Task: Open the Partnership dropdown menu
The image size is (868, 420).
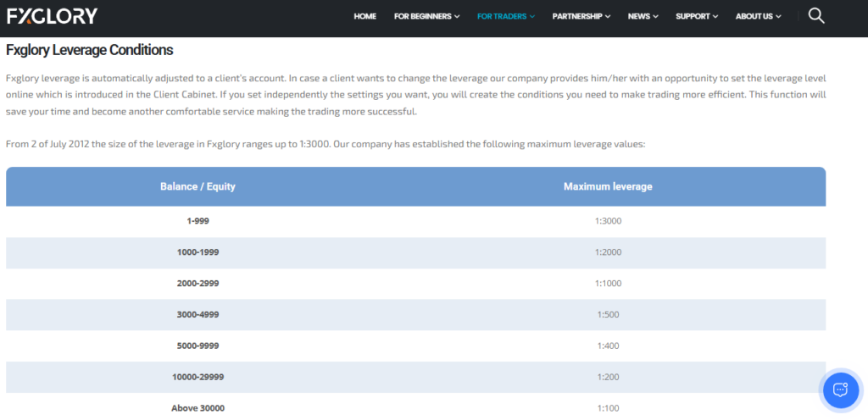Action: tap(581, 16)
